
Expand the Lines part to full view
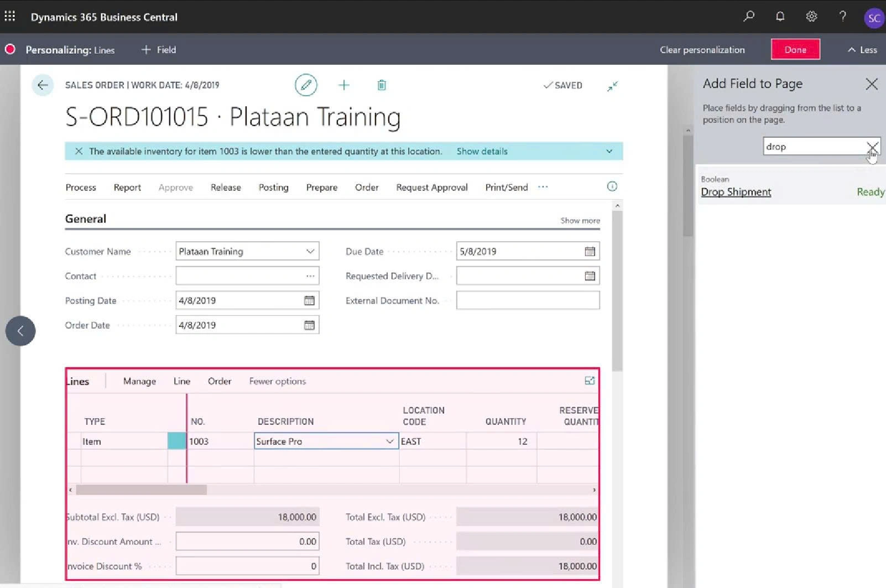coord(590,381)
